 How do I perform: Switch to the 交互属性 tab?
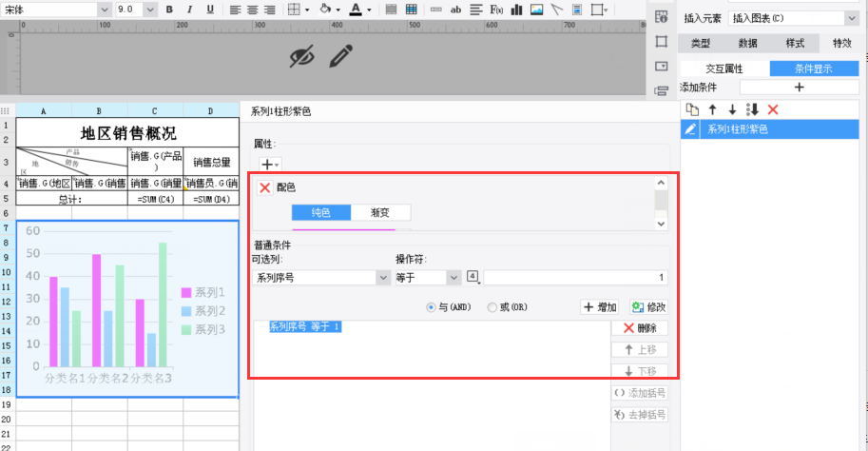tap(724, 69)
